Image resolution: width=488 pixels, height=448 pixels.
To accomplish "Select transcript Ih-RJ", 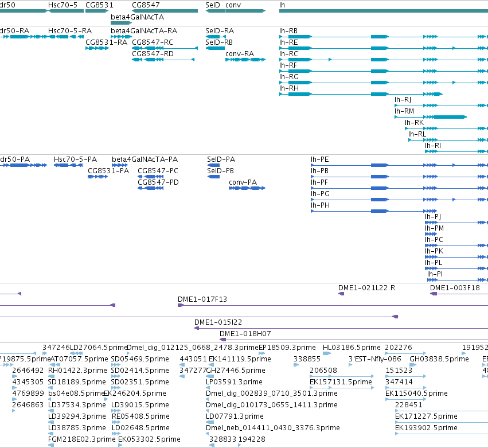I will coord(403,100).
